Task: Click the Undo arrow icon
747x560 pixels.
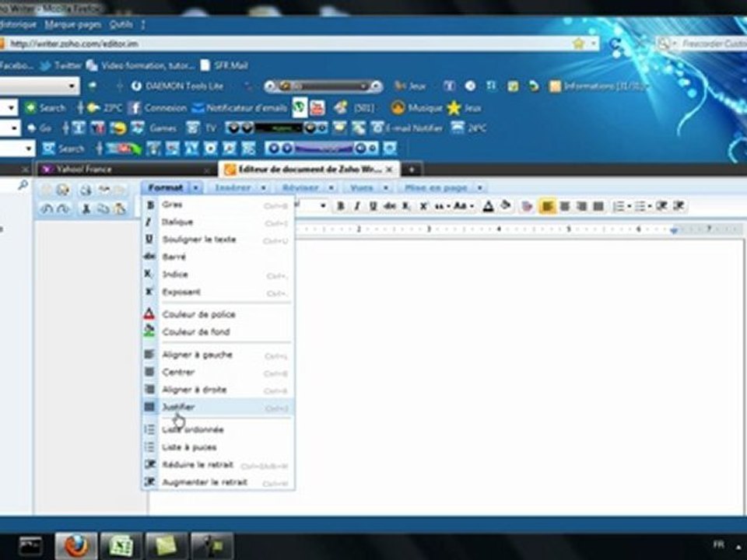Action: 47,208
